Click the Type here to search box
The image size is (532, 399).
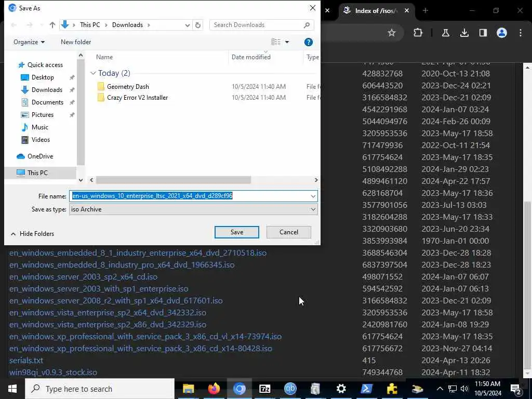[x=100, y=389]
